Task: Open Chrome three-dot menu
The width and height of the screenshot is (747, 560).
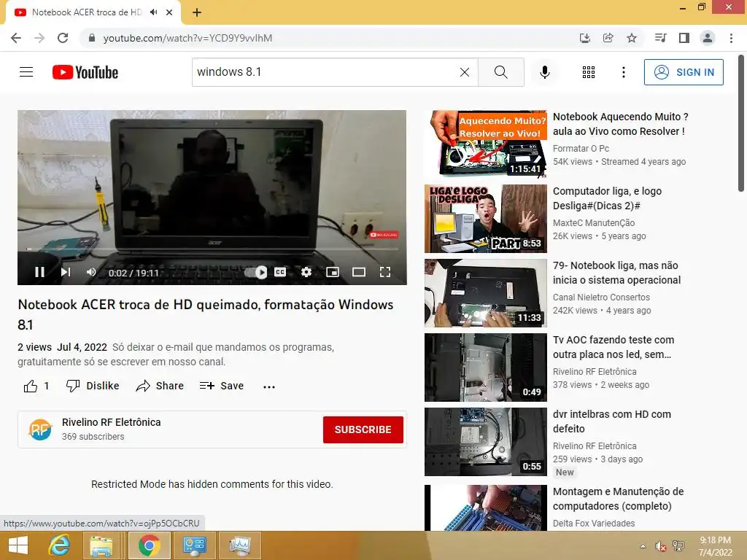Action: 731,38
